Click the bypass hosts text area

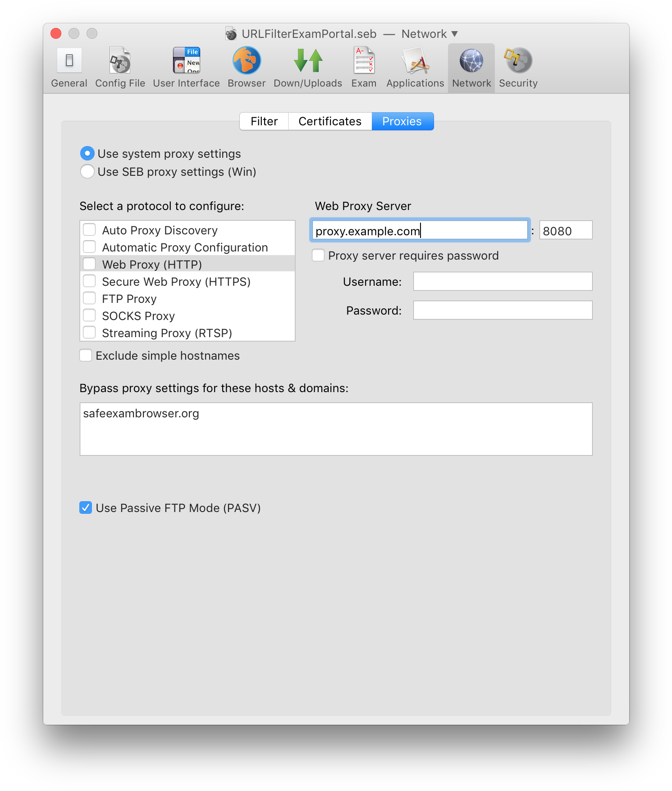tap(336, 429)
